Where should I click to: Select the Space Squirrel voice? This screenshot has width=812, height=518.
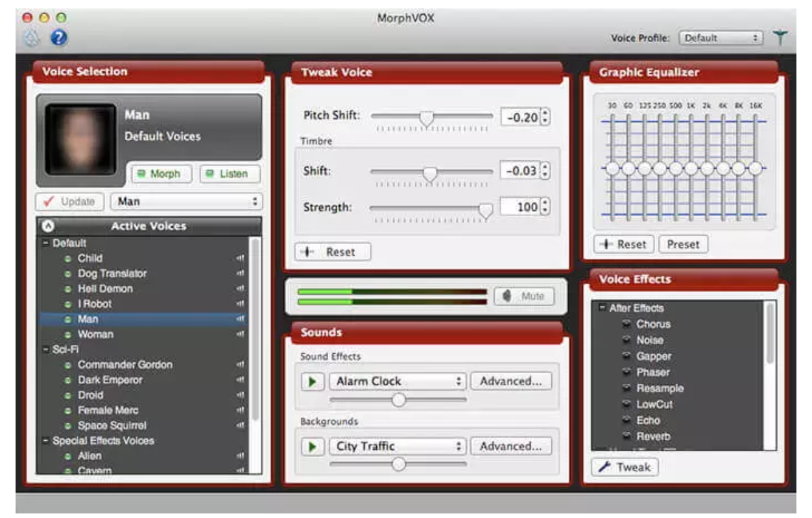pos(143,426)
